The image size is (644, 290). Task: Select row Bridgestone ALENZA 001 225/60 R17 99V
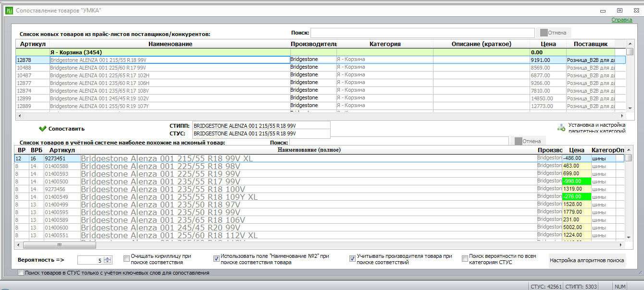click(x=321, y=68)
